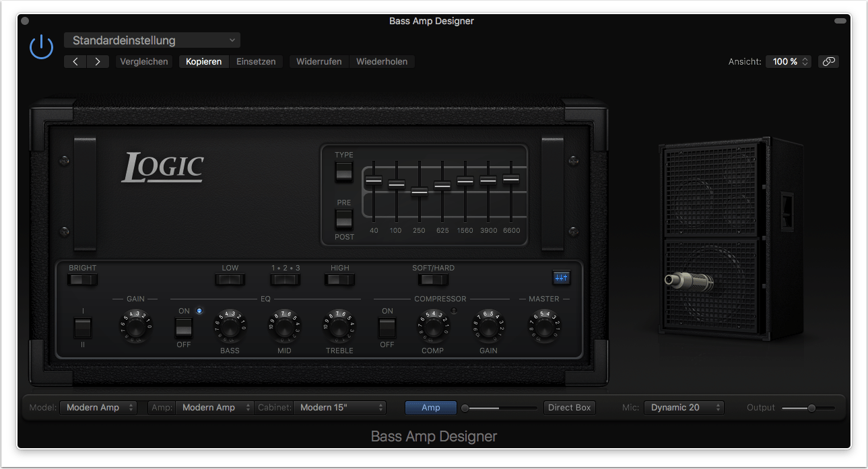868x469 pixels.
Task: Click the Ansicht 100 % zoom stepper
Action: click(x=789, y=61)
